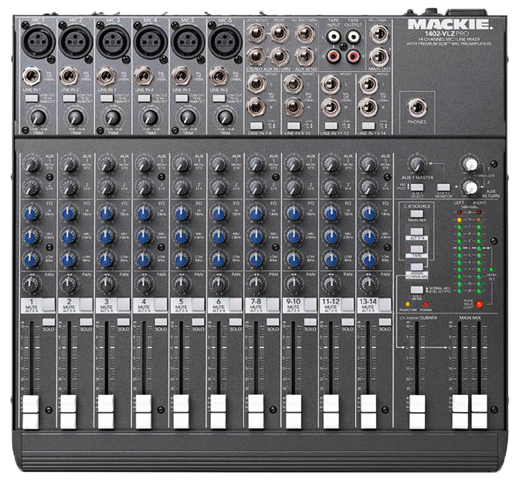Click the upper LINE IN 7-8 jack
This screenshot has height=480, width=519.
(x=256, y=84)
